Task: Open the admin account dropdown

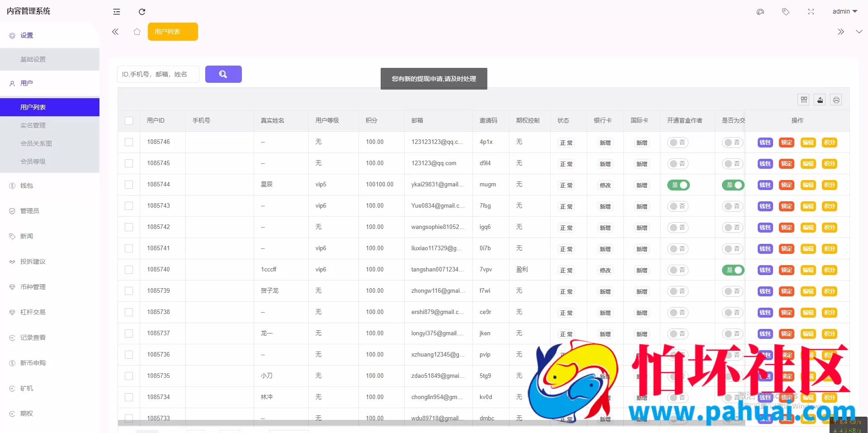Action: click(x=844, y=12)
